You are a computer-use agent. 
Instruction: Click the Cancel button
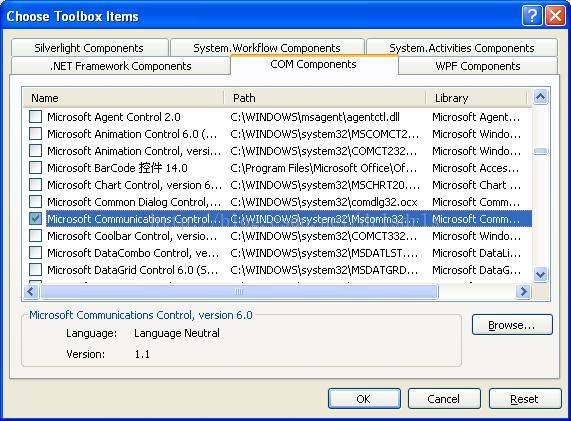[x=444, y=399]
